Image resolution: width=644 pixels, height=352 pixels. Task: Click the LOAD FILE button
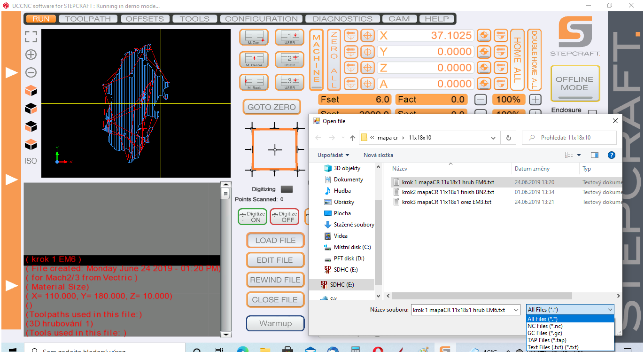point(275,240)
